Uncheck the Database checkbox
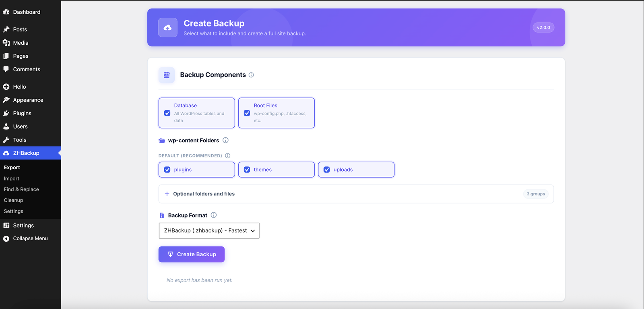644x309 pixels. point(167,113)
